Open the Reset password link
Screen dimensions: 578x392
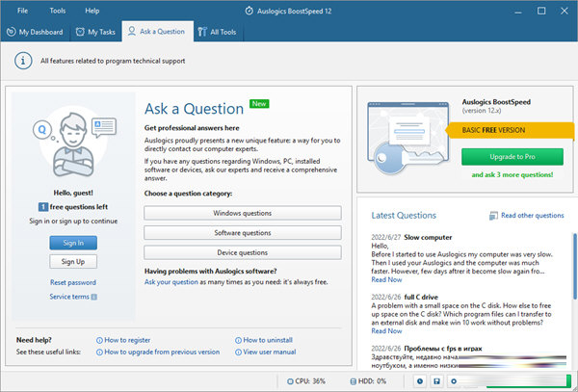73,282
